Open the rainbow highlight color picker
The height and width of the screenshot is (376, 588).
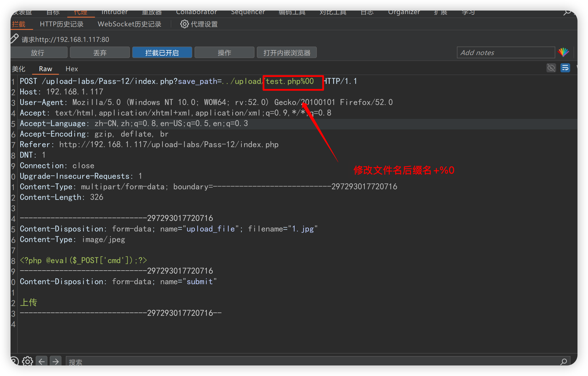[x=563, y=52]
